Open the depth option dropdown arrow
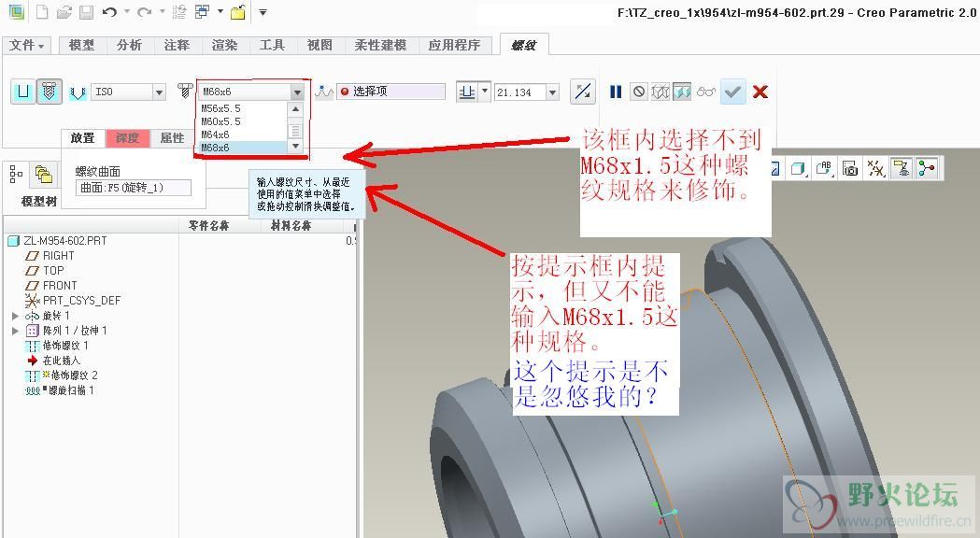 [x=484, y=92]
